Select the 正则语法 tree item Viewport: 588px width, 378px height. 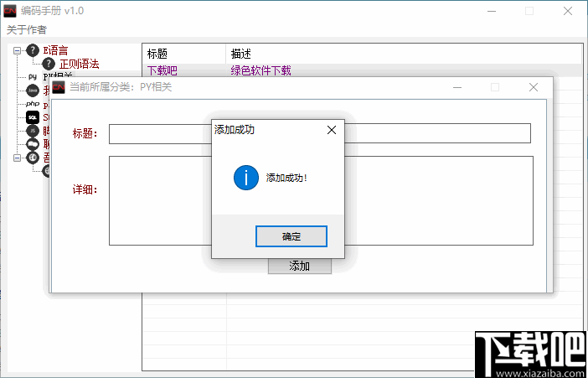[79, 64]
